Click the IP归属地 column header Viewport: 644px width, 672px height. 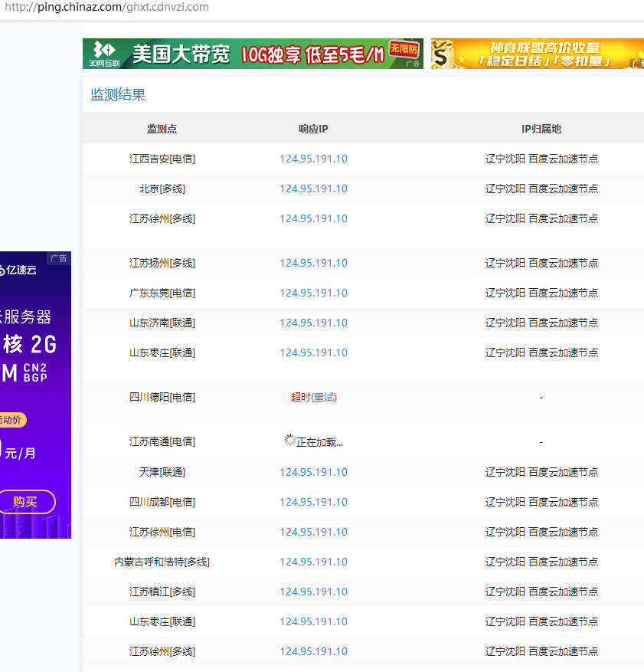541,129
